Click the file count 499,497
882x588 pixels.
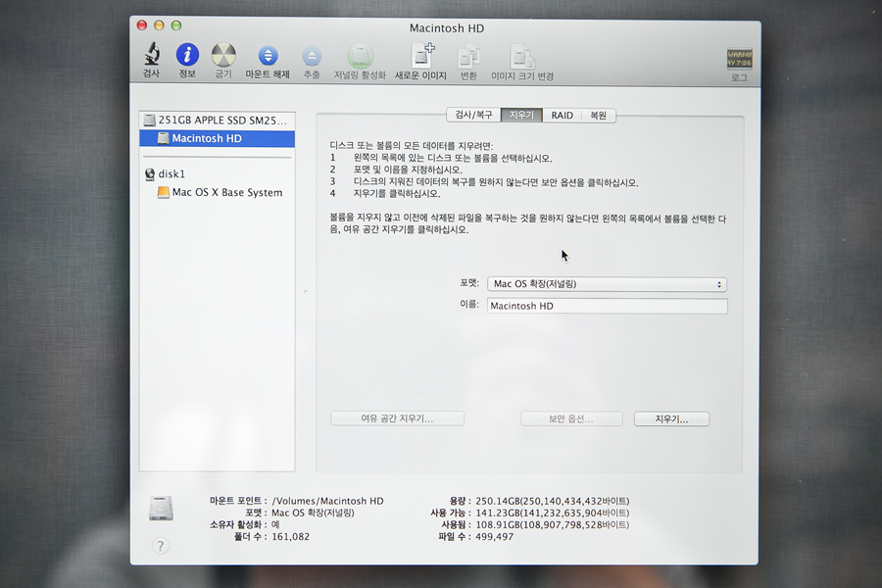(x=495, y=537)
